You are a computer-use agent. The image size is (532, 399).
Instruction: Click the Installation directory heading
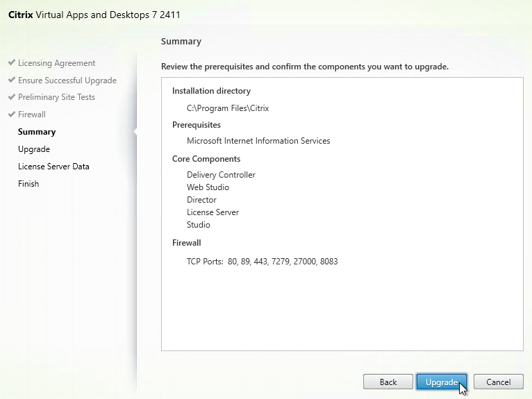tap(211, 91)
